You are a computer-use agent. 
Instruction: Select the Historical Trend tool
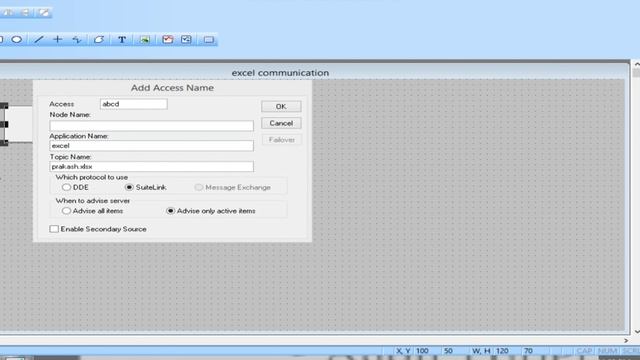(186, 40)
